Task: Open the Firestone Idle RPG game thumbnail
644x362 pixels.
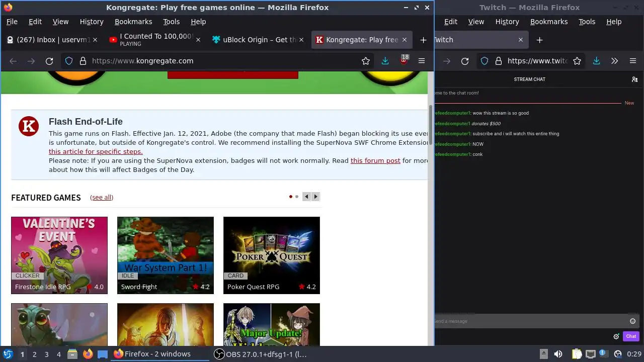Action: [x=59, y=255]
